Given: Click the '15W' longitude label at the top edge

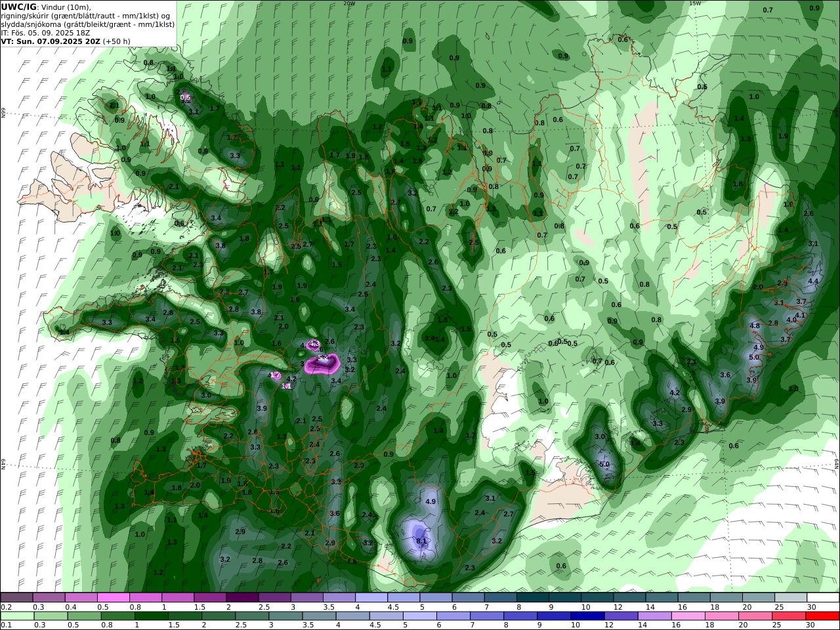Looking at the screenshot, I should 695,3.
